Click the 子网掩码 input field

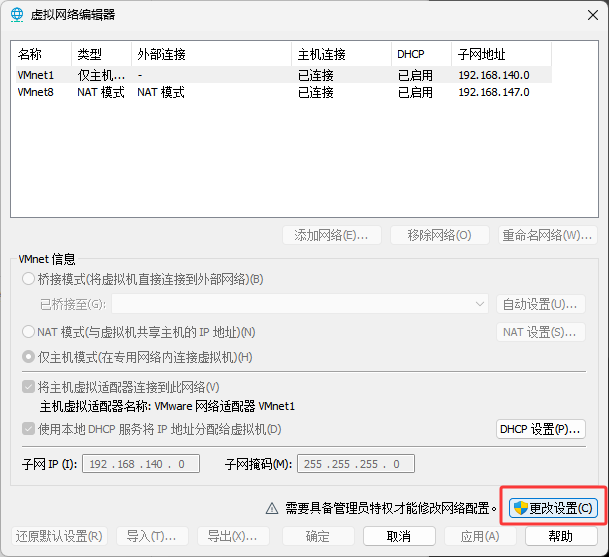356,464
